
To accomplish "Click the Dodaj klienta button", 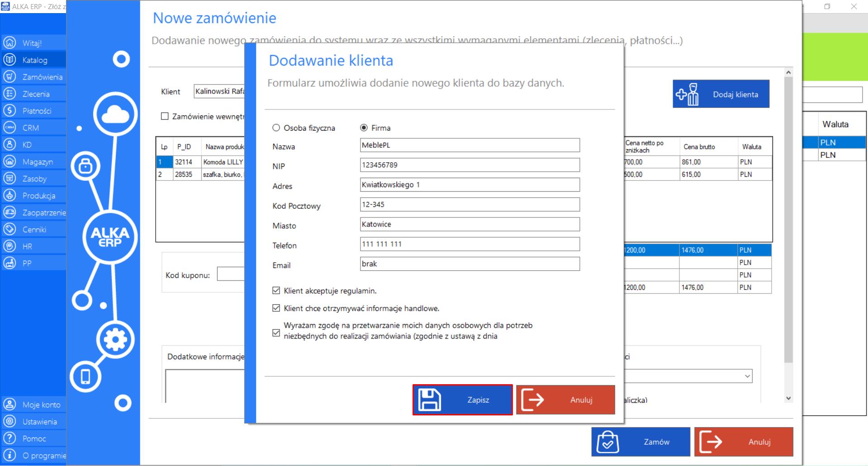I will point(721,94).
